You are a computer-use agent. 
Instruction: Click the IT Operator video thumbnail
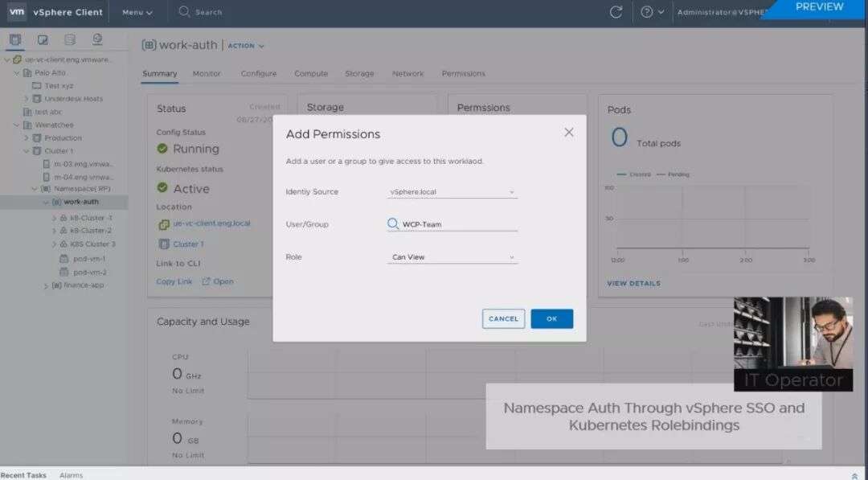point(792,344)
